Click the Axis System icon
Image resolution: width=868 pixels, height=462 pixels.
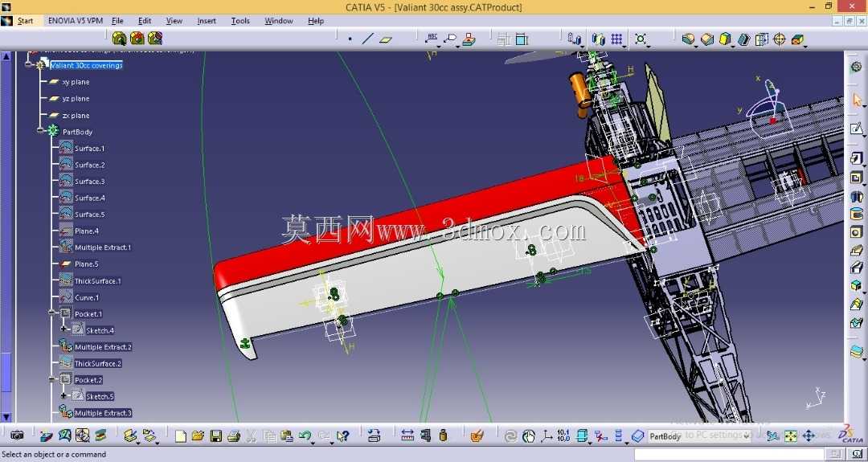547,436
